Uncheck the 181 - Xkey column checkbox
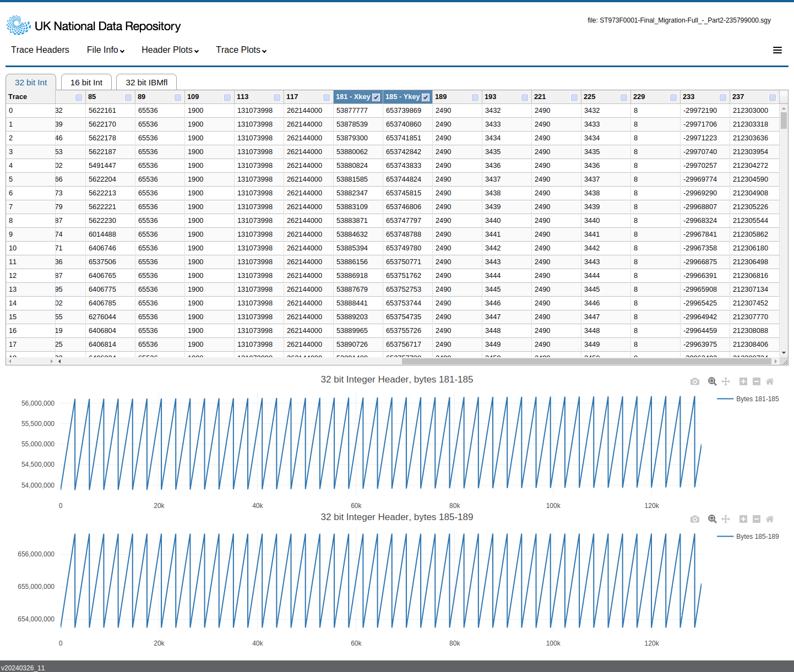 [376, 97]
